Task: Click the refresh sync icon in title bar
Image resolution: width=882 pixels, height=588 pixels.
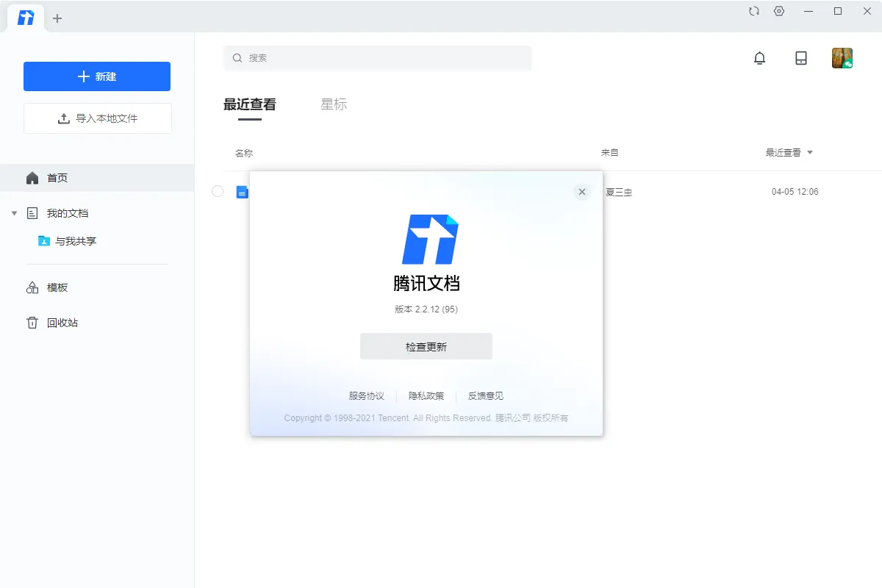Action: 753,11
